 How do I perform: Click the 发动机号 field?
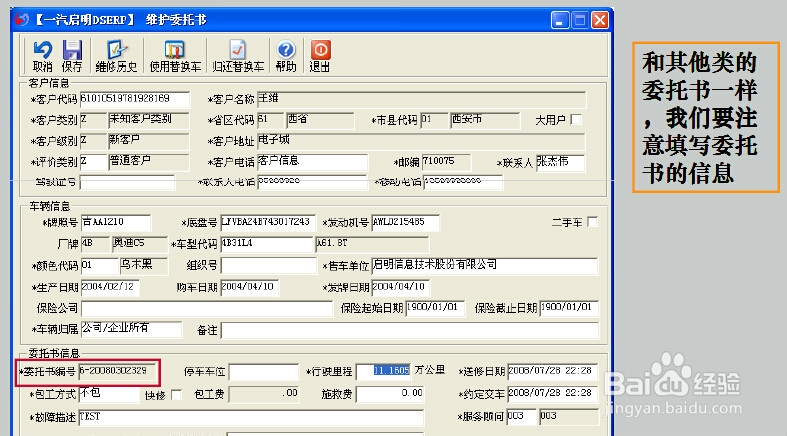(406, 223)
